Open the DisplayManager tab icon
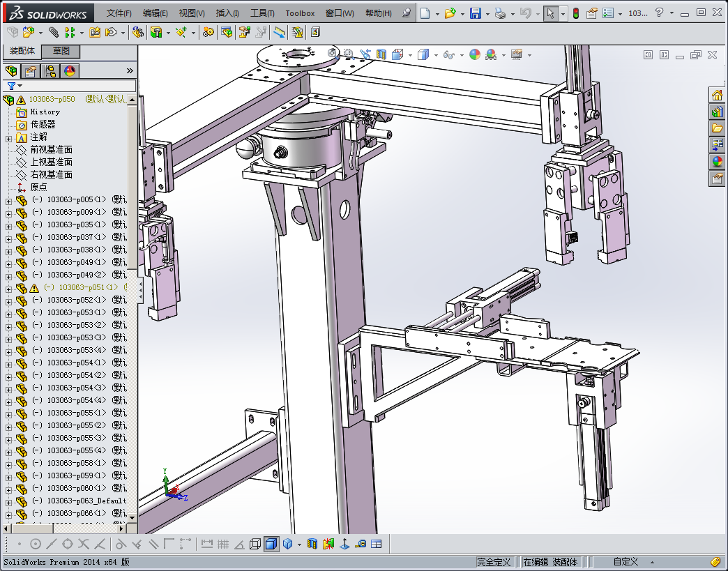The height and width of the screenshot is (571, 728). point(70,71)
